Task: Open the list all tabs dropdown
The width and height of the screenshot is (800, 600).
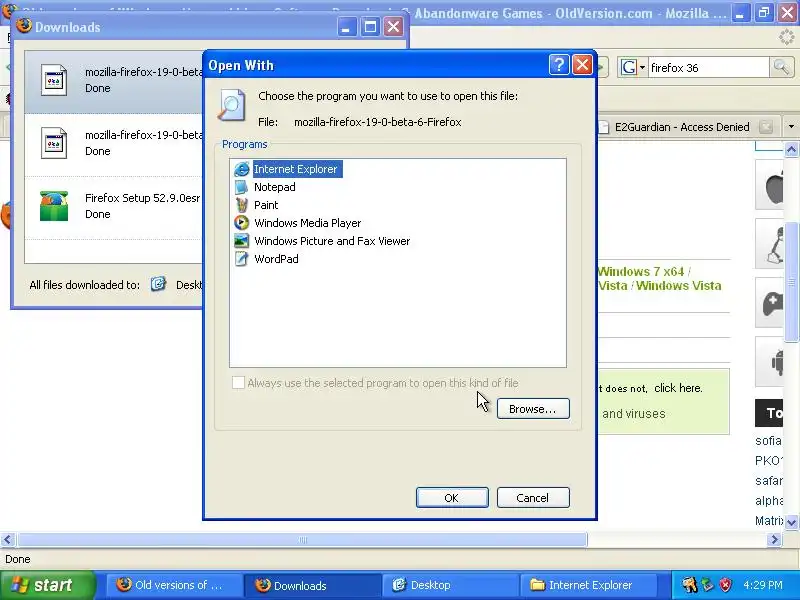Action: (x=791, y=127)
